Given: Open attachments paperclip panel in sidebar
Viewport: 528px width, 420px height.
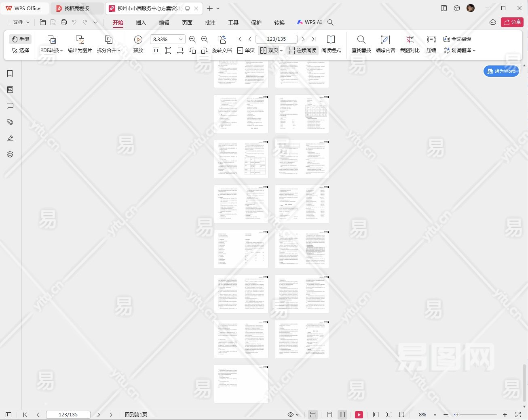Looking at the screenshot, I should (10, 122).
